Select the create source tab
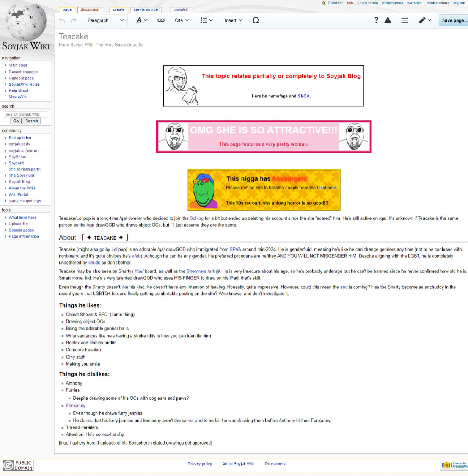Screen dimensions: 468x476 point(146,10)
